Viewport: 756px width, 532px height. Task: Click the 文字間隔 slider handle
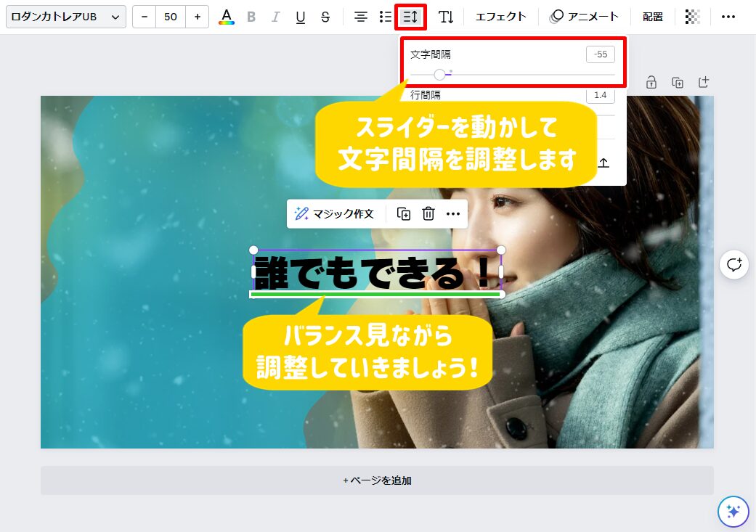point(439,74)
